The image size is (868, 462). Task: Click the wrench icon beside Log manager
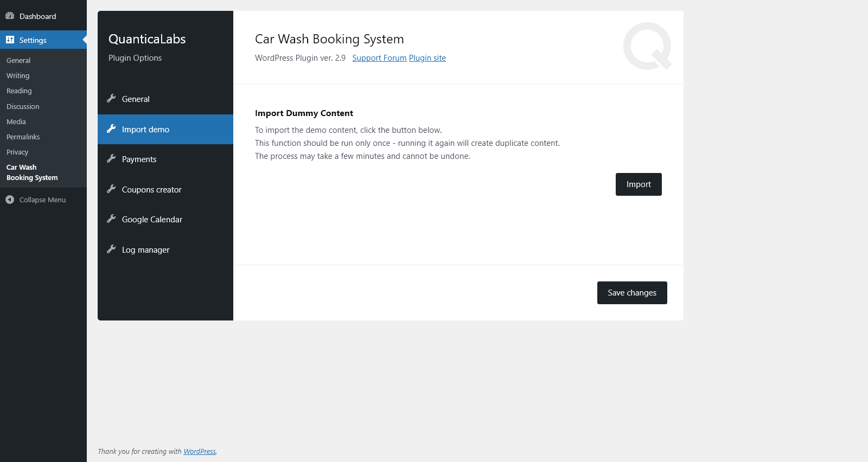(111, 249)
